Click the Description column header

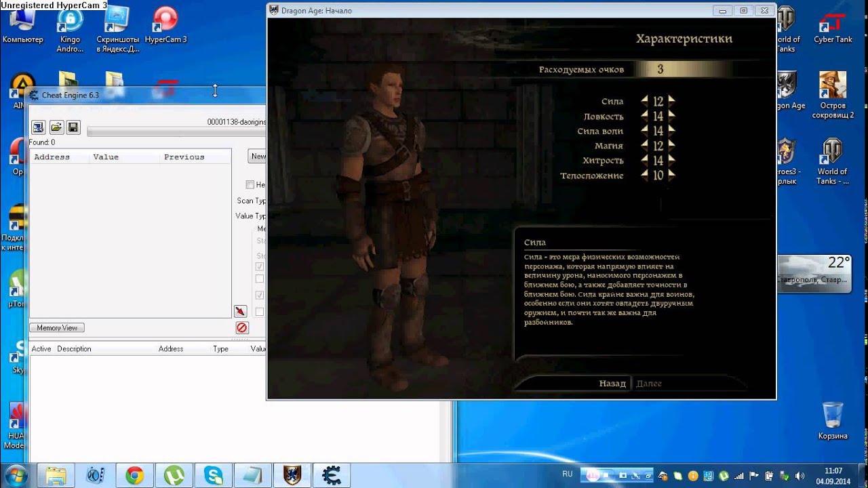point(75,349)
